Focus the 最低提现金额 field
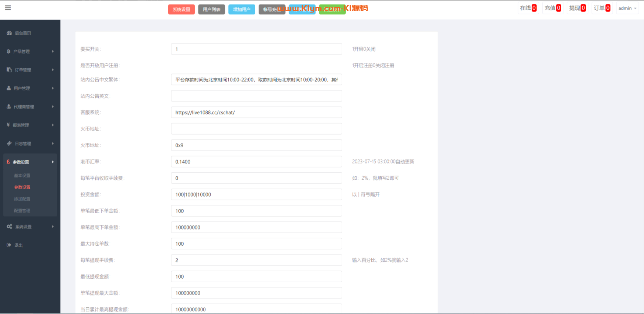 [x=256, y=277]
